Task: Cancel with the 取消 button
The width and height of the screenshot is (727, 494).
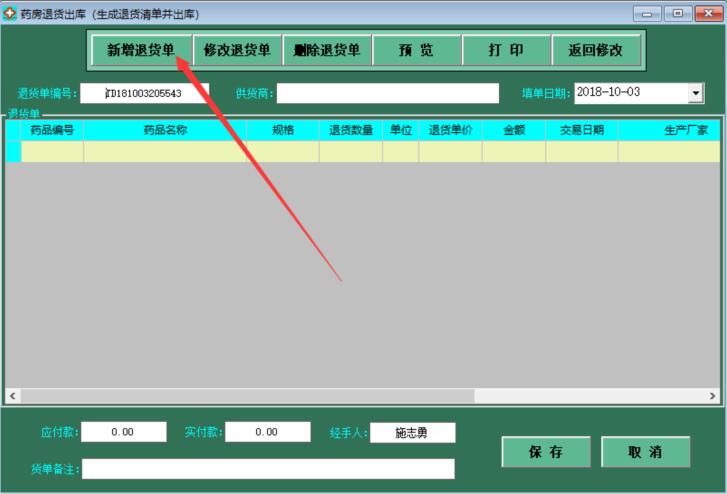Action: 645,452
